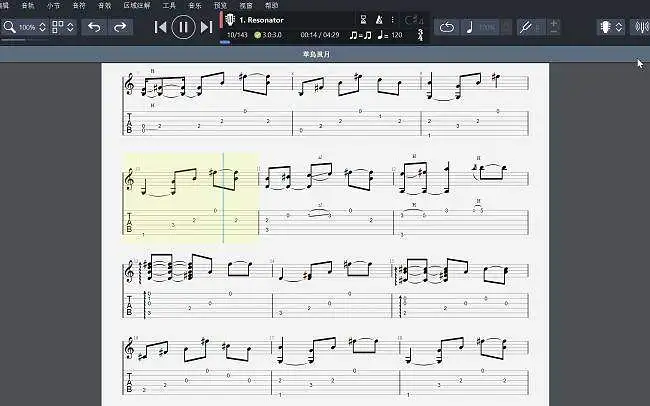
Task: Click the triplet feel eighth-note setting
Action: click(x=361, y=35)
